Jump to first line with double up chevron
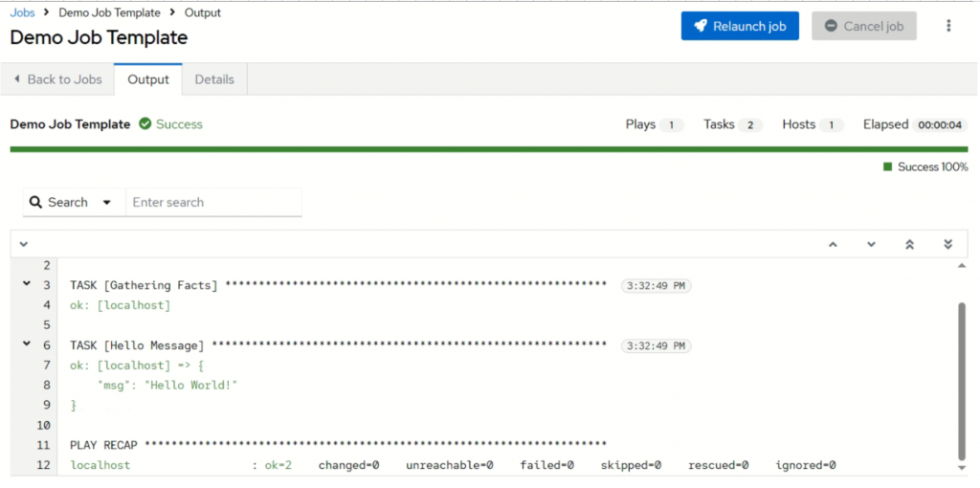This screenshot has width=980, height=488. pyautogui.click(x=910, y=244)
